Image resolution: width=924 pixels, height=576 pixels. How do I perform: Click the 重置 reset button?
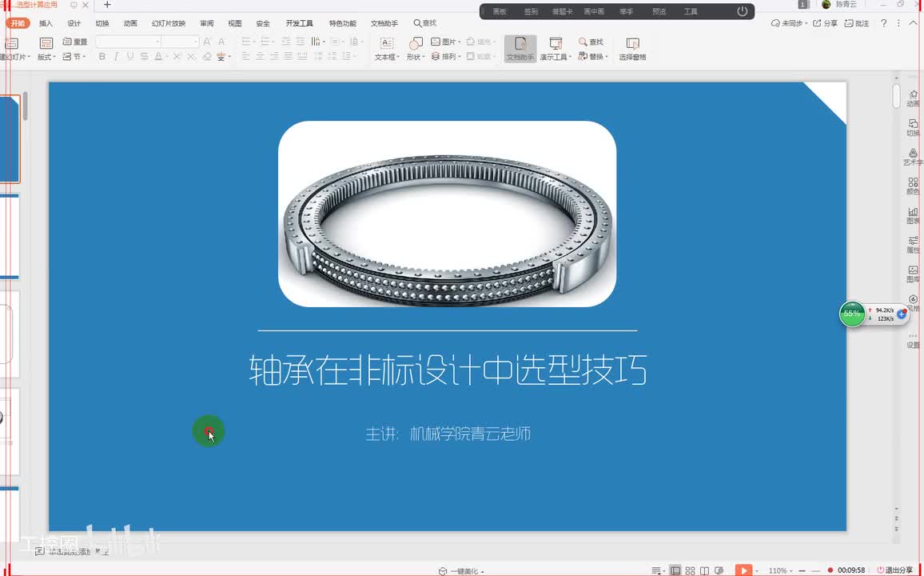click(x=75, y=42)
